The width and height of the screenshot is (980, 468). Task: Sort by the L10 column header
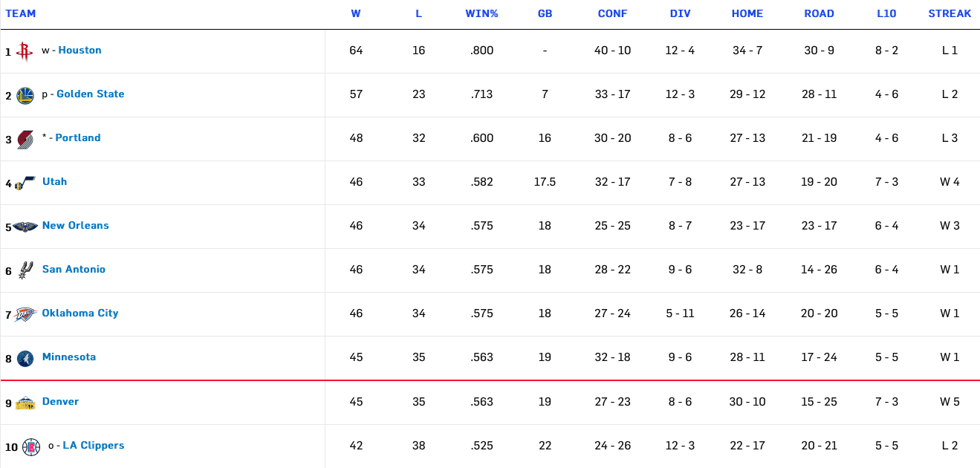pyautogui.click(x=886, y=14)
